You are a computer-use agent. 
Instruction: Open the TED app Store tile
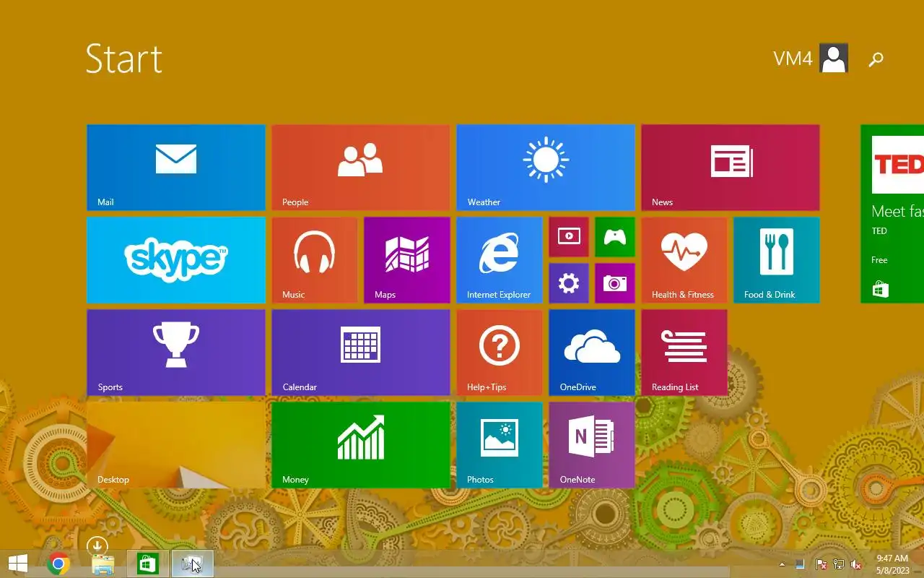pos(892,214)
